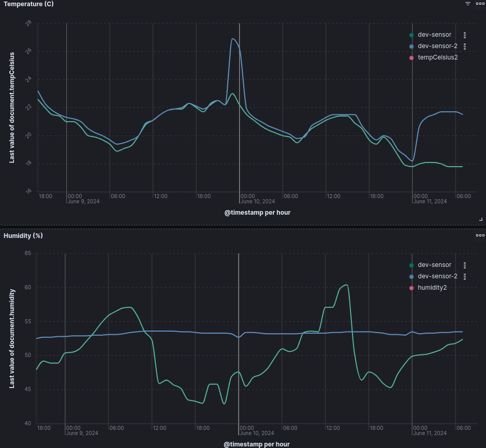Click 'June 9, 2024' label in Temperature chart

83,201
